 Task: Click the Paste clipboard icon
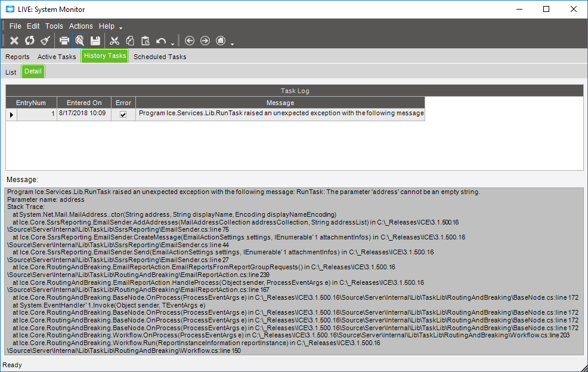(x=145, y=41)
